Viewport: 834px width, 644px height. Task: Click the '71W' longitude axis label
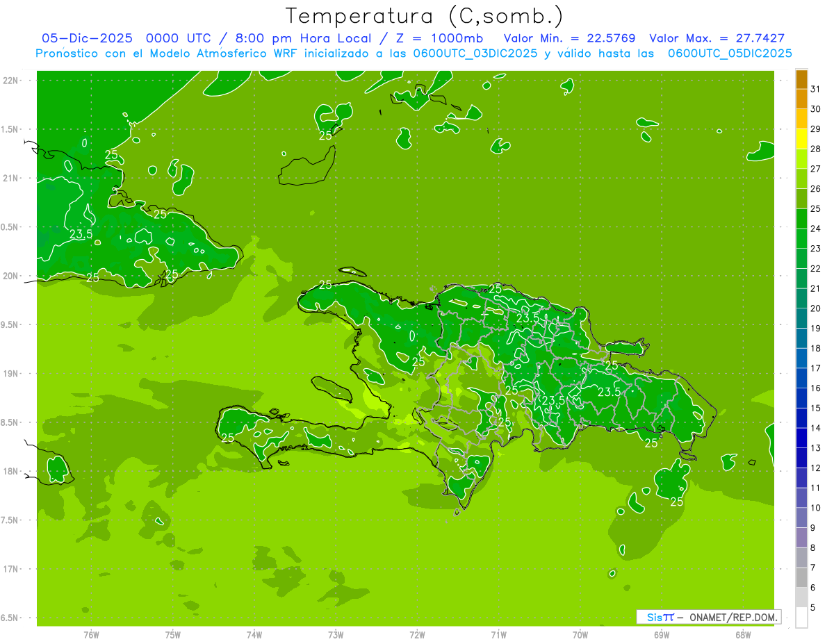click(498, 635)
